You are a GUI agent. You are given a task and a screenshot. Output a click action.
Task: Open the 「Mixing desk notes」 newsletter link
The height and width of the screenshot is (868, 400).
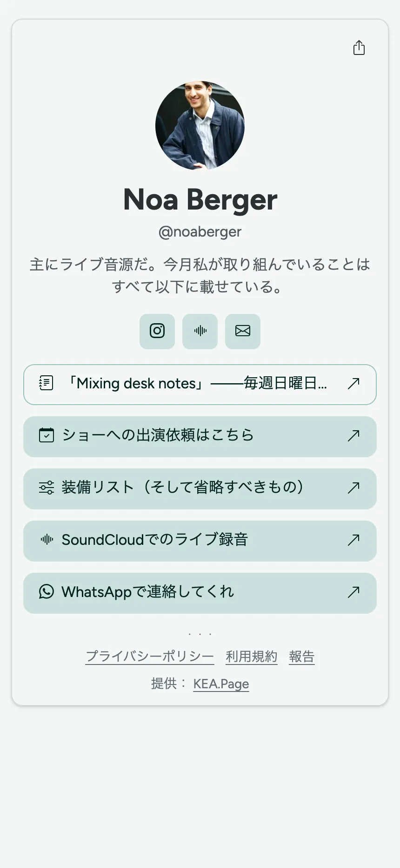(x=200, y=385)
